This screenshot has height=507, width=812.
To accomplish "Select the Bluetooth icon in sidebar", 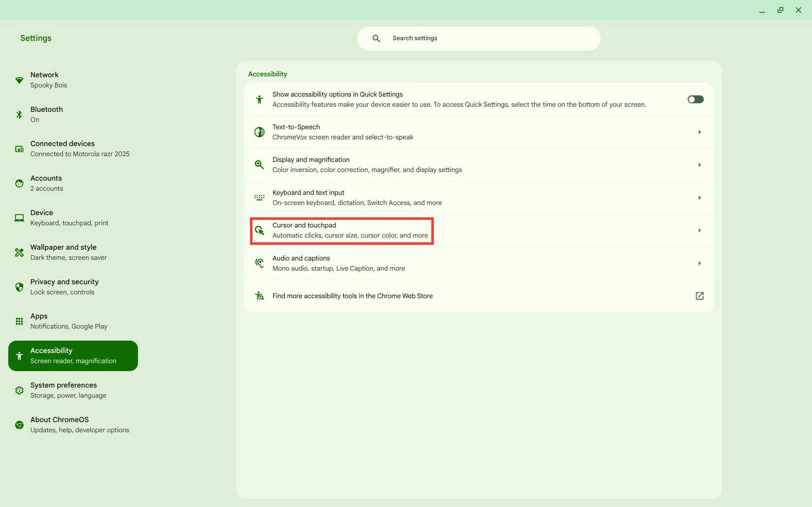I will (x=19, y=114).
